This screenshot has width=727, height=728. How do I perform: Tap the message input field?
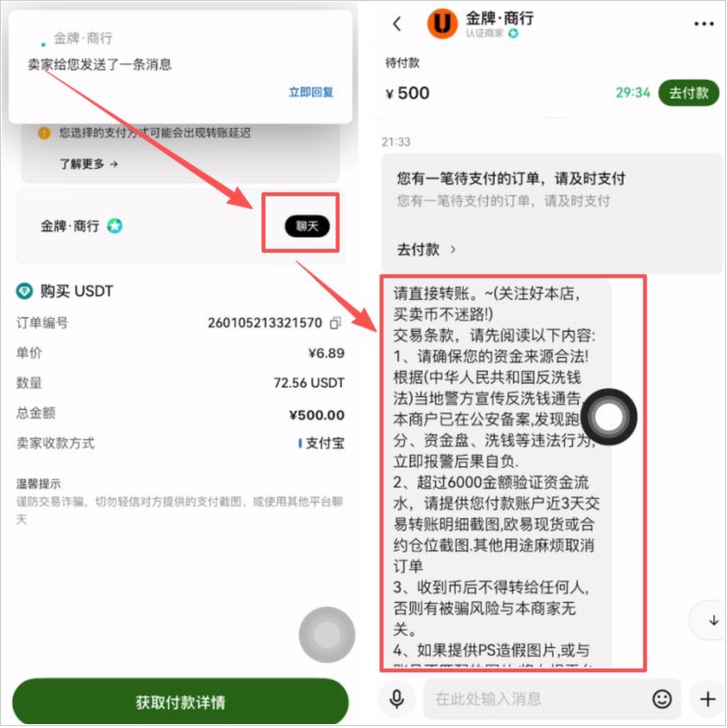coord(537,699)
